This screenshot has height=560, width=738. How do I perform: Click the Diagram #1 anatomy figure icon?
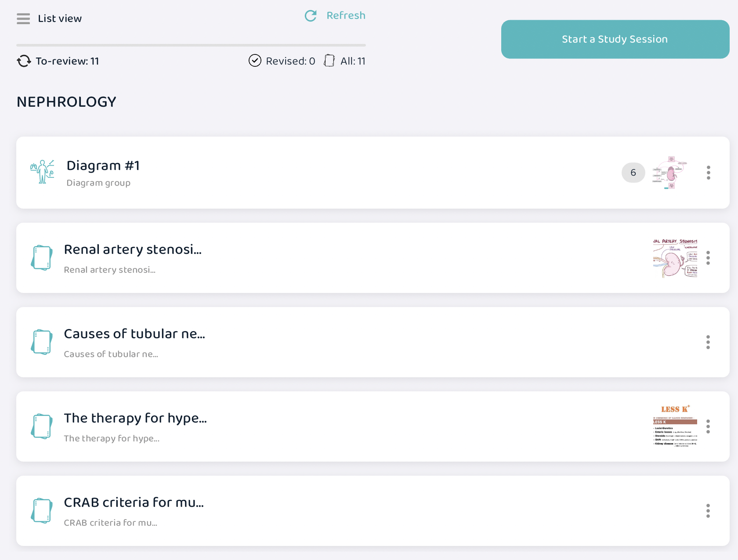[42, 172]
